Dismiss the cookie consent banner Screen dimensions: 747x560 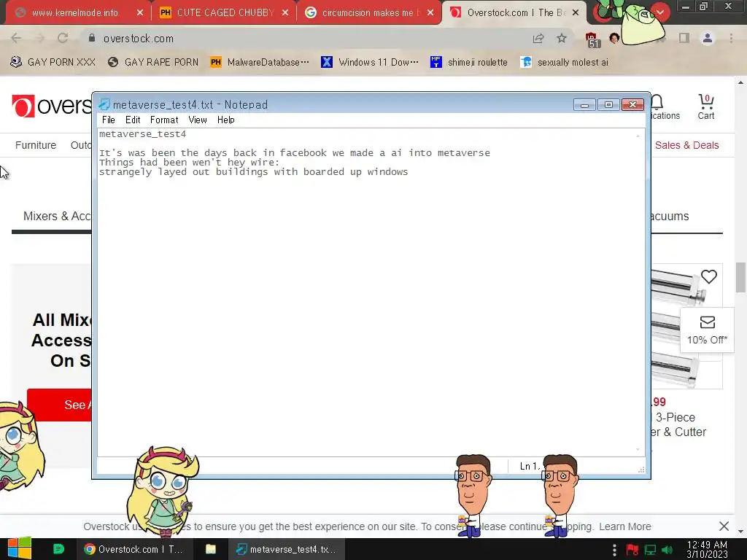[724, 526]
